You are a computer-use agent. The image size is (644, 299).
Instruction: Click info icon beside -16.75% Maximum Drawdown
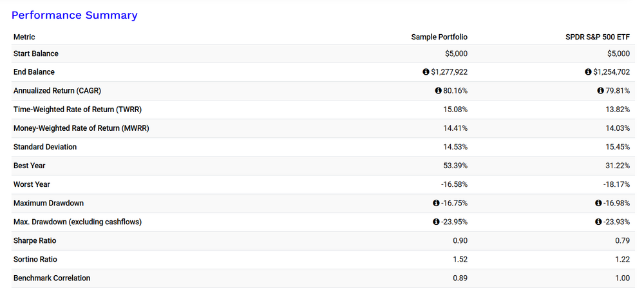tap(437, 203)
